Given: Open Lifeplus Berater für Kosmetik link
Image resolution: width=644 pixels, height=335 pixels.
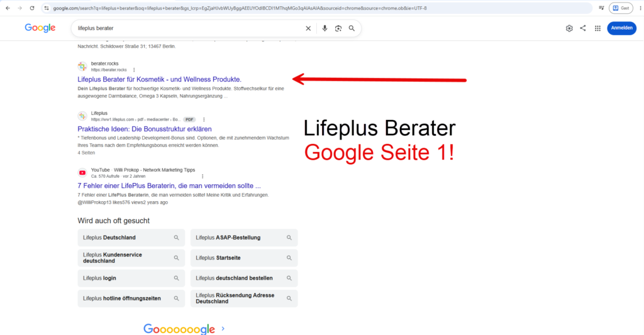Looking at the screenshot, I should (x=159, y=79).
